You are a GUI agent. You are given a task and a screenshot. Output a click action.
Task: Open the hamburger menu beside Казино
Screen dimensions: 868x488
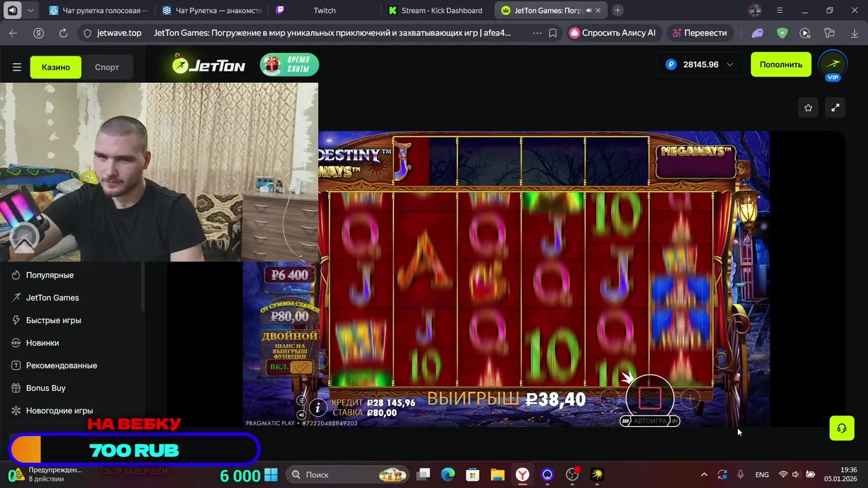tap(17, 67)
